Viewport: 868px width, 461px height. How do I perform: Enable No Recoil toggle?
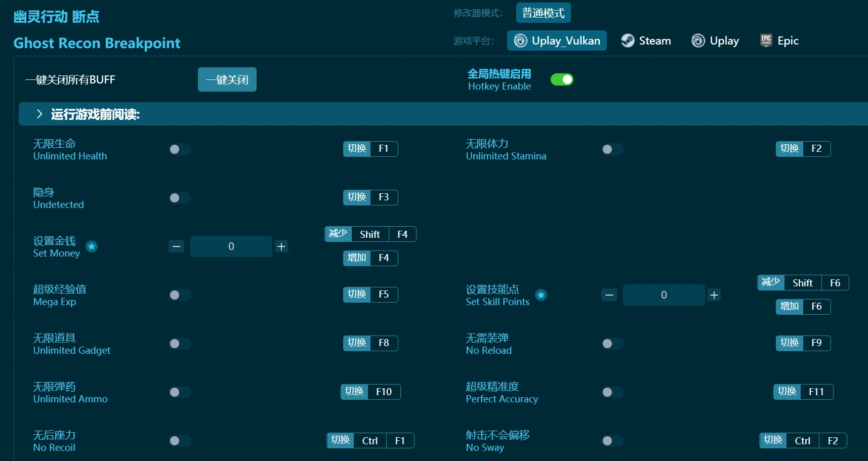pyautogui.click(x=180, y=441)
